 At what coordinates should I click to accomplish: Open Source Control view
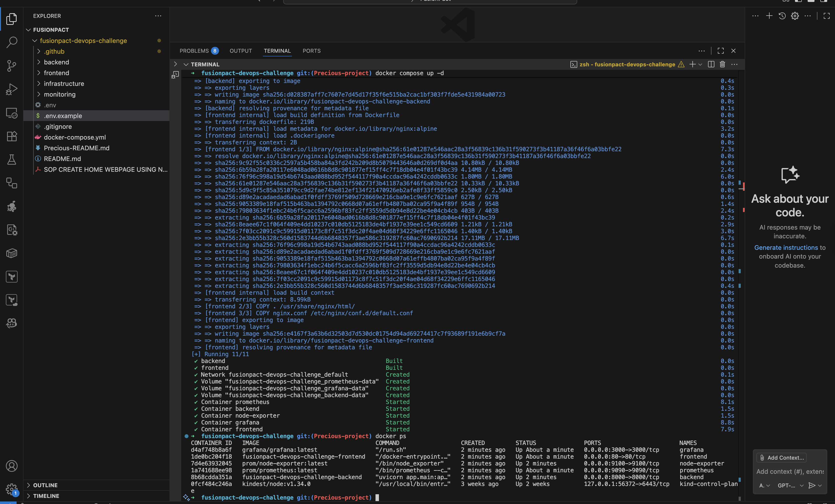[x=12, y=66]
